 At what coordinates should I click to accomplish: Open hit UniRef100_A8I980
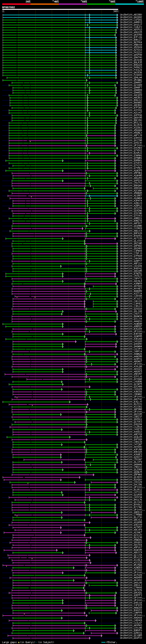click(131, 15)
